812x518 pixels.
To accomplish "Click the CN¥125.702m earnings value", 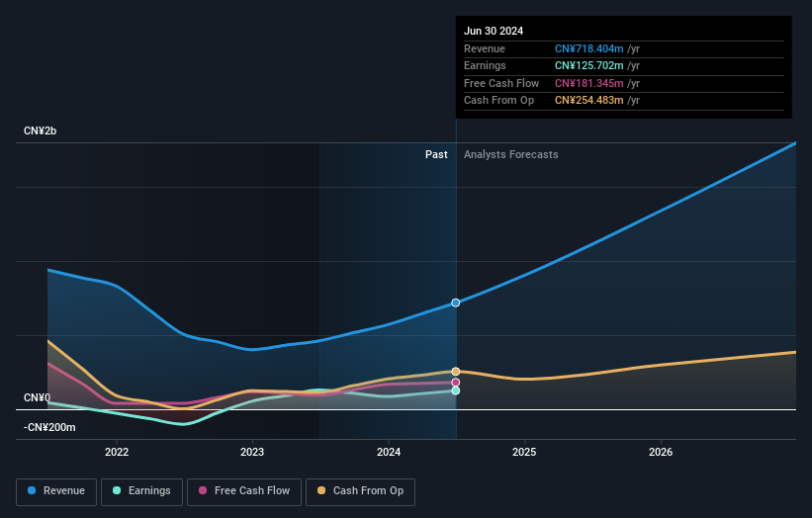I will coord(588,65).
